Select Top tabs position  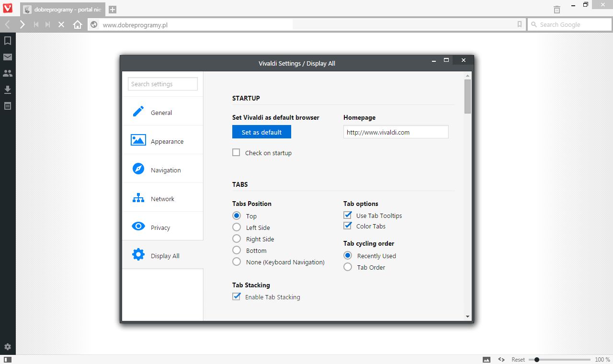(x=237, y=216)
